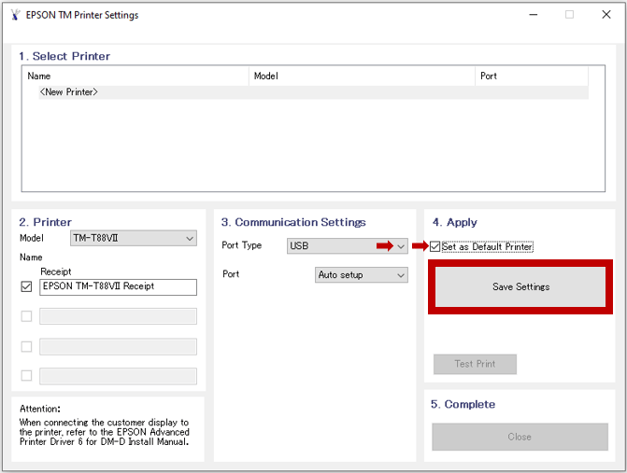
Task: Click the Save Settings button
Action: 520,287
